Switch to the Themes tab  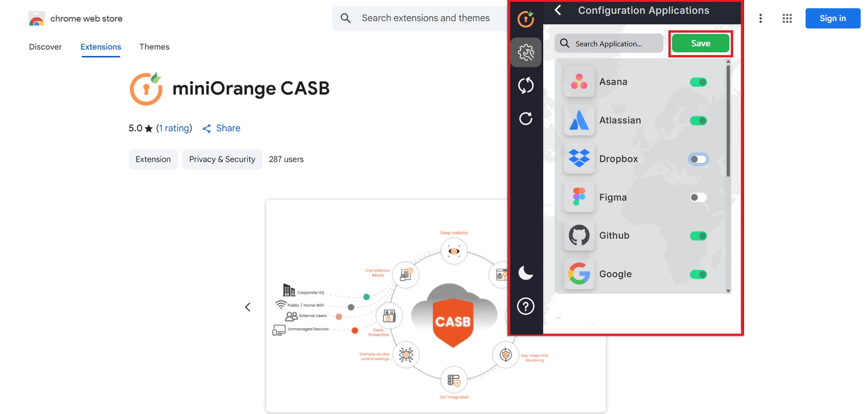click(154, 46)
